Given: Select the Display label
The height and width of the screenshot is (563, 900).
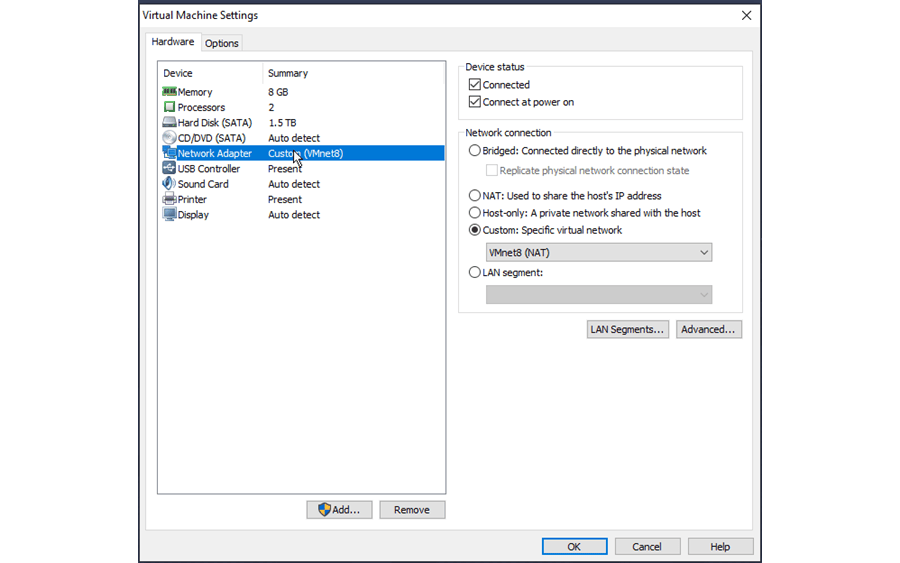Looking at the screenshot, I should point(193,215).
